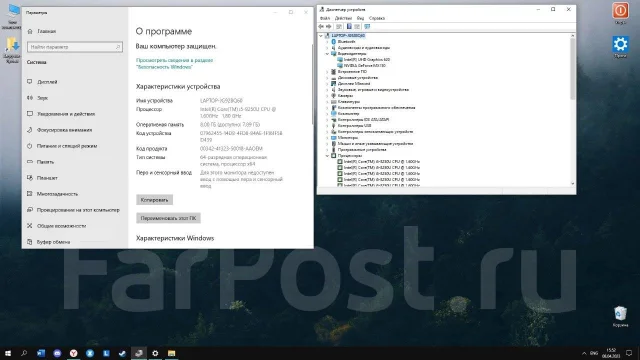
Task: Open Питание и спящий режим settings page
Action: 67,146
